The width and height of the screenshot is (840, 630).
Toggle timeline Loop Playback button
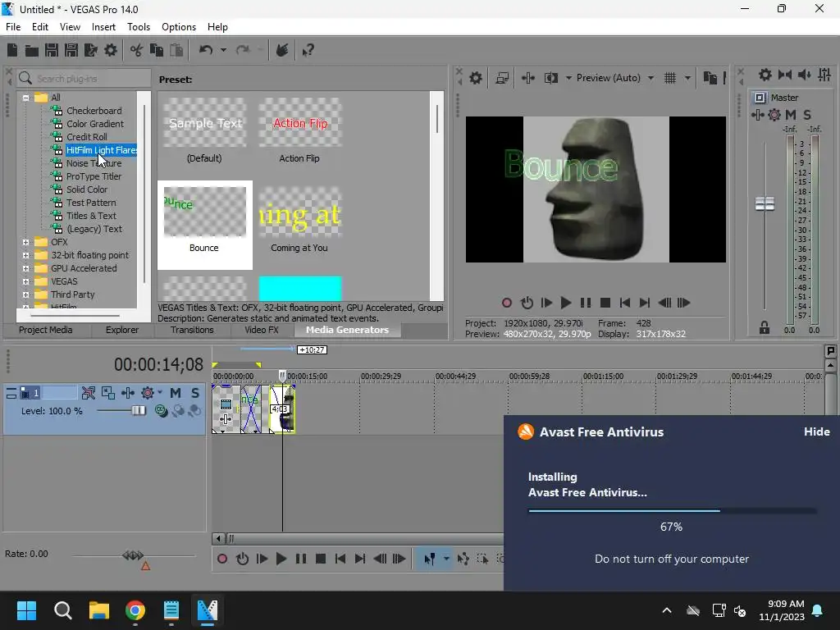pos(242,559)
